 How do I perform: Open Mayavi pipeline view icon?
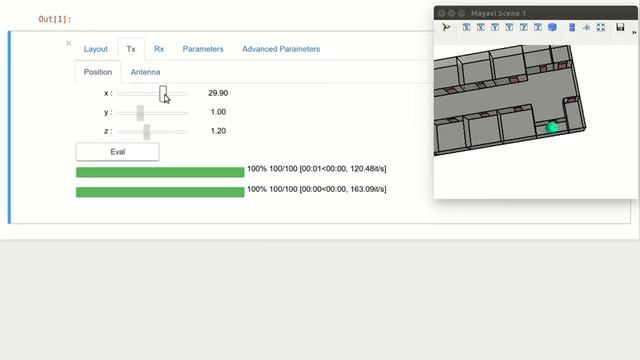pyautogui.click(x=446, y=27)
